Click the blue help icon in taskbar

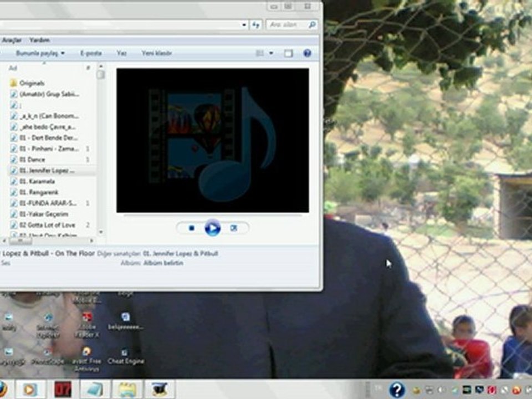tap(397, 390)
